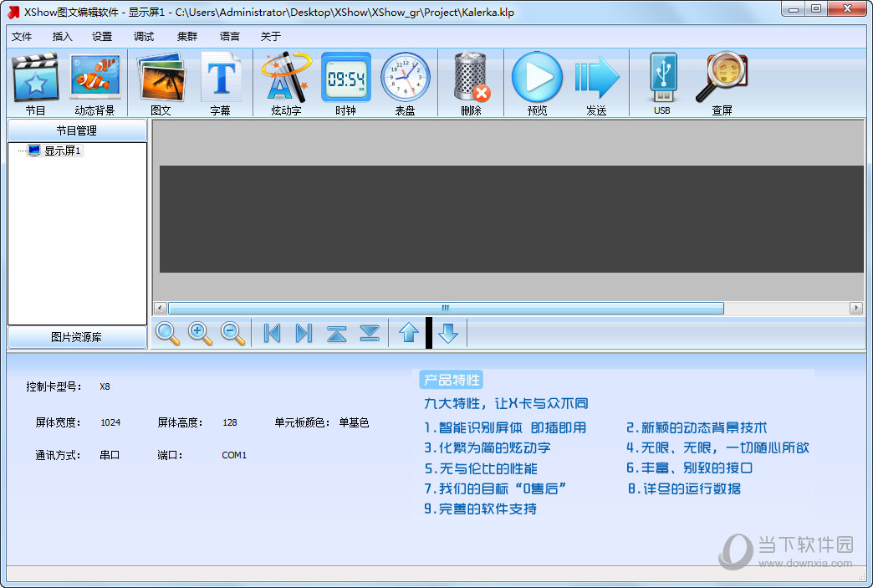Open the 插入 menu
The height and width of the screenshot is (588, 873).
coord(63,37)
